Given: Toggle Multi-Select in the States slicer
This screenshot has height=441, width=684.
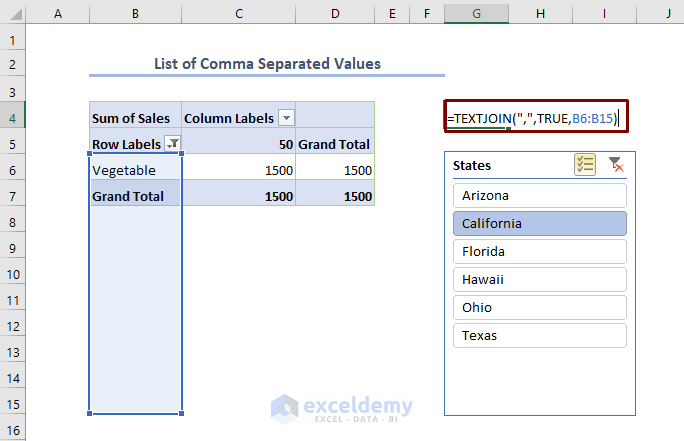Looking at the screenshot, I should 585,165.
